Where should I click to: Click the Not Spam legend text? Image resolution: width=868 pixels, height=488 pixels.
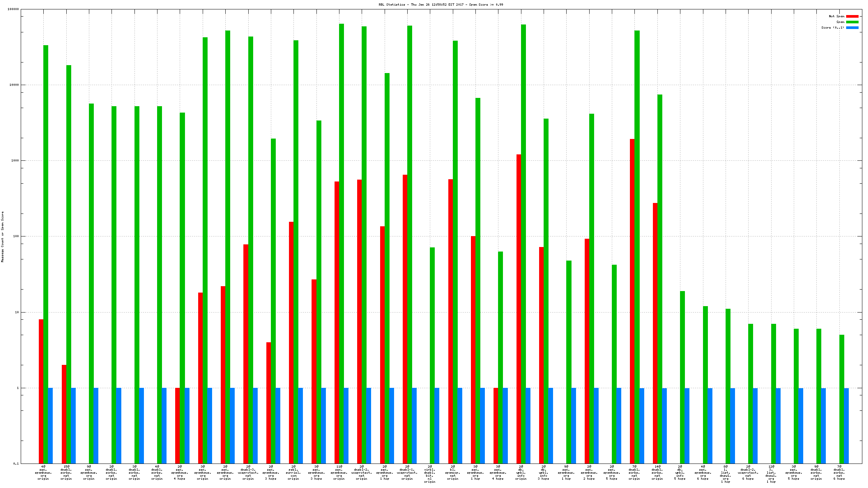(836, 16)
